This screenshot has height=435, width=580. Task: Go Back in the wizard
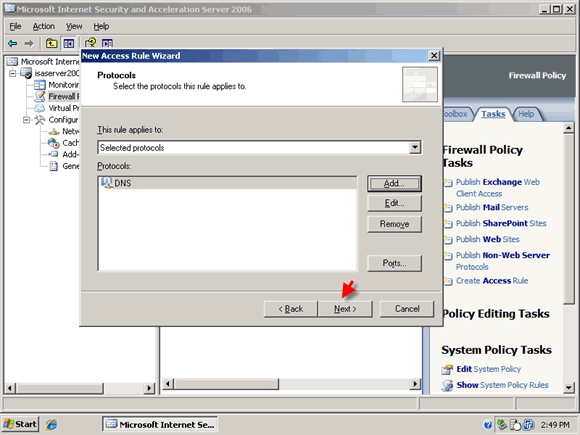pos(290,309)
